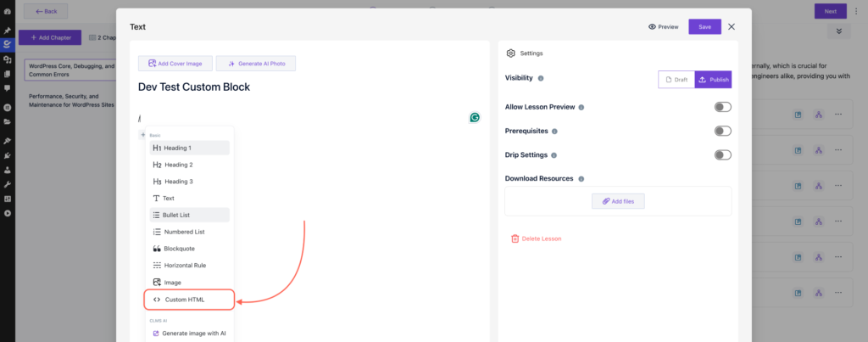Choose Custom HTML from the block menu
The width and height of the screenshot is (868, 342).
coord(184,300)
